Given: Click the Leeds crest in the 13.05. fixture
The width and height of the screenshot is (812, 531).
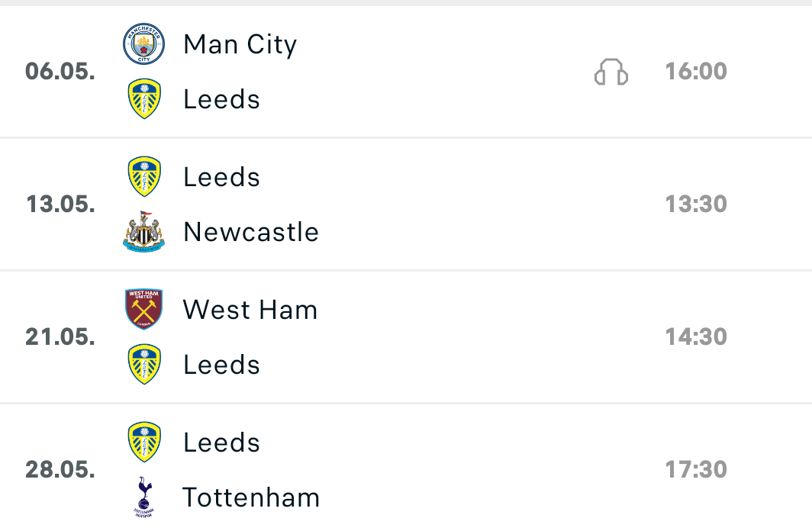Looking at the screenshot, I should coord(143,177).
